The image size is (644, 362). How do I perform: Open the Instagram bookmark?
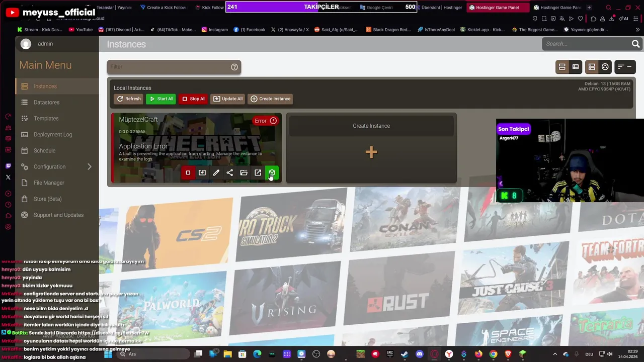coord(214,30)
